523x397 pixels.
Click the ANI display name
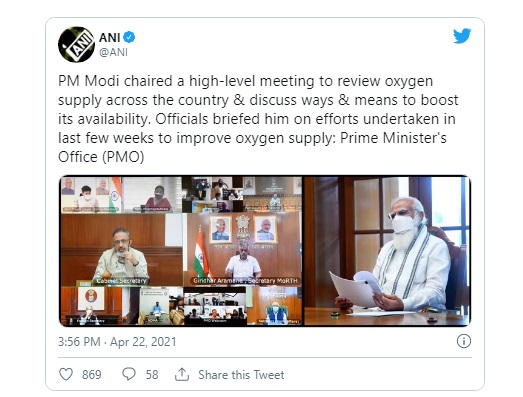coord(109,37)
